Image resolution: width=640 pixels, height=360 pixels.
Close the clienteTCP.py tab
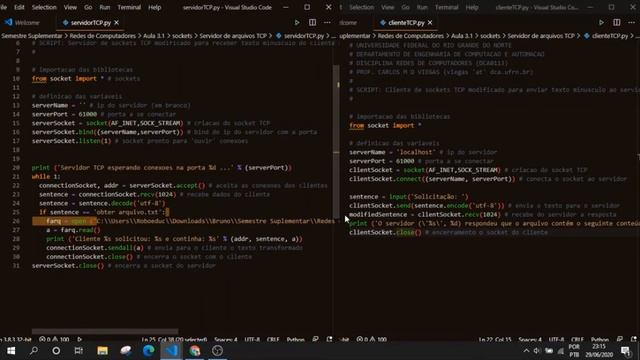point(430,23)
